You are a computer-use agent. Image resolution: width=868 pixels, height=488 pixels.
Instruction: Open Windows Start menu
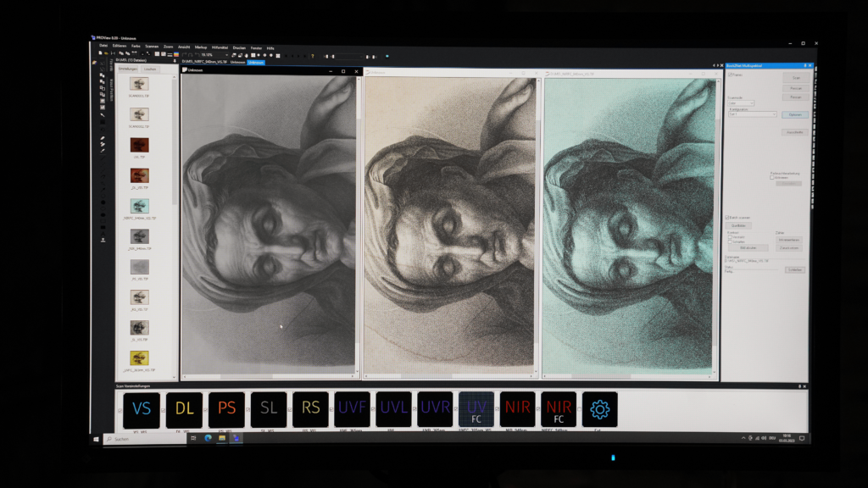pyautogui.click(x=96, y=439)
